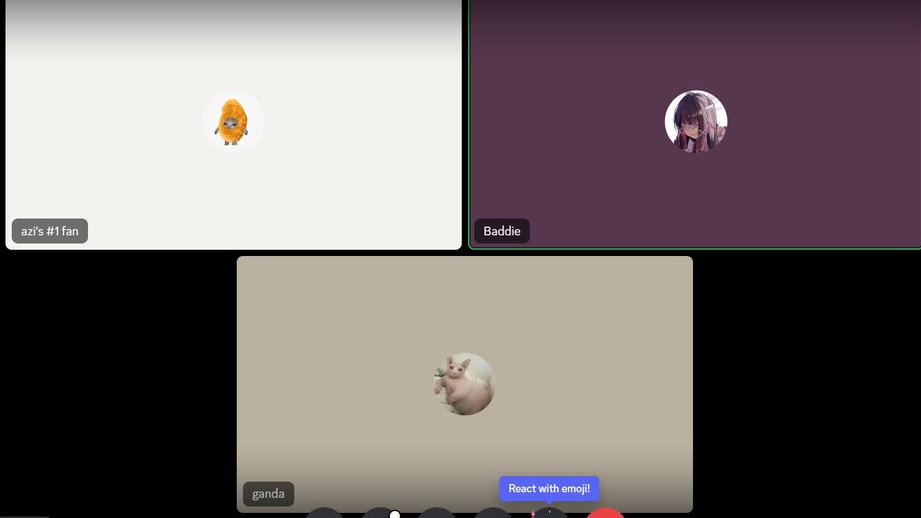The image size is (921, 518).
Task: Click the "azi's #1 fan" name label
Action: (50, 231)
